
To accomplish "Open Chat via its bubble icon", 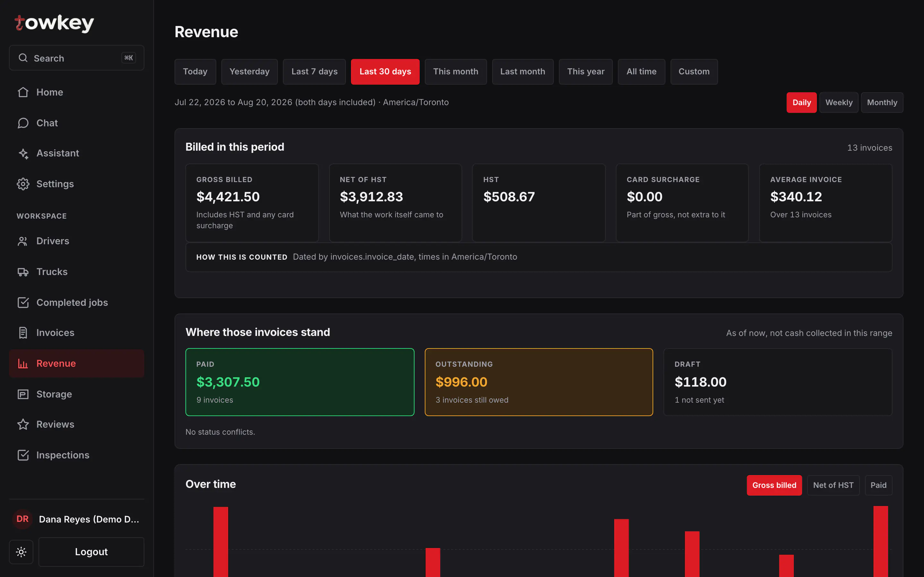I will 23,123.
